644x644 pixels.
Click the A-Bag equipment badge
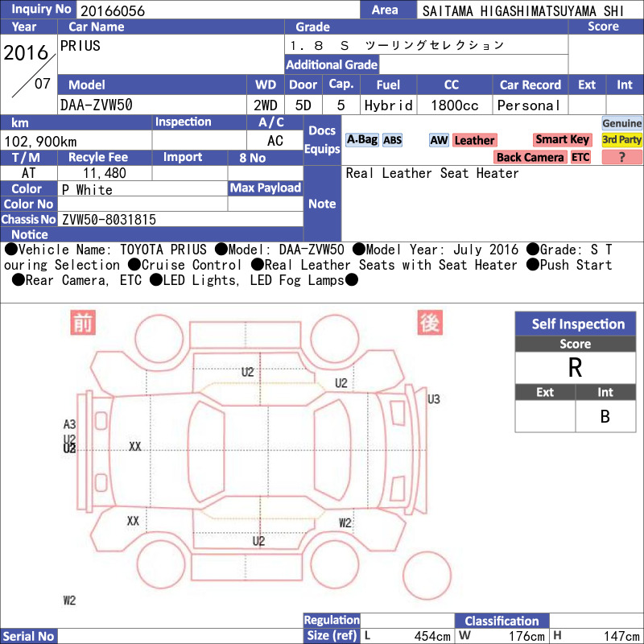pyautogui.click(x=361, y=140)
